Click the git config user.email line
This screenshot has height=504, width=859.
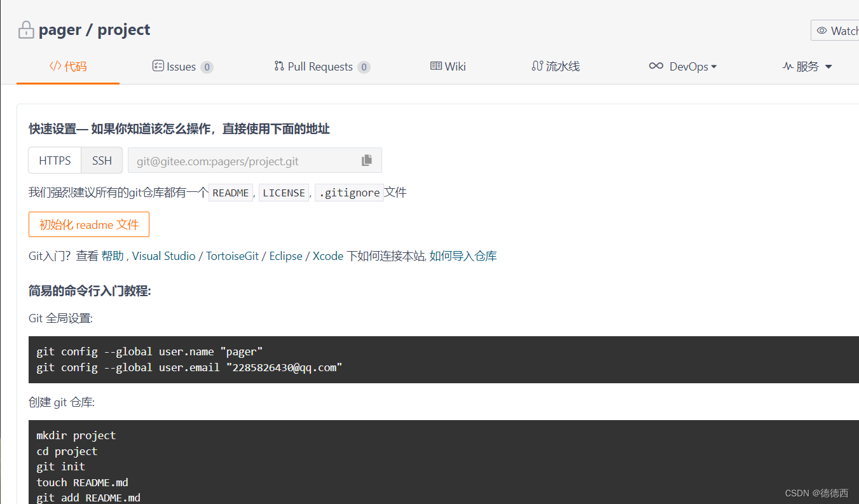[x=189, y=367]
